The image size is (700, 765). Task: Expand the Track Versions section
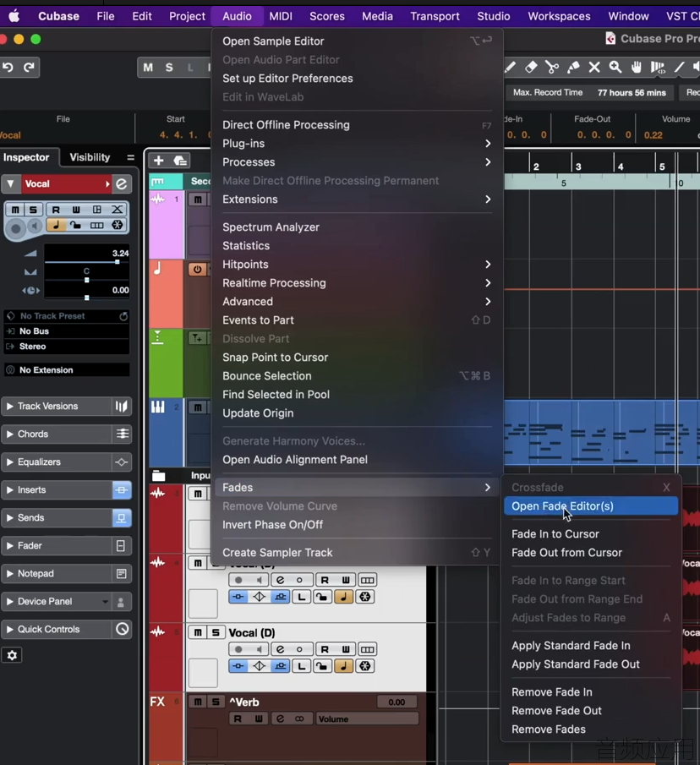click(x=9, y=407)
